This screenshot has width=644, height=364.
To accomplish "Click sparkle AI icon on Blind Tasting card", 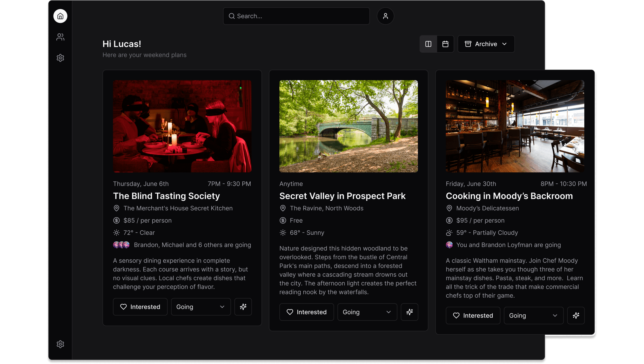I will coord(243,307).
